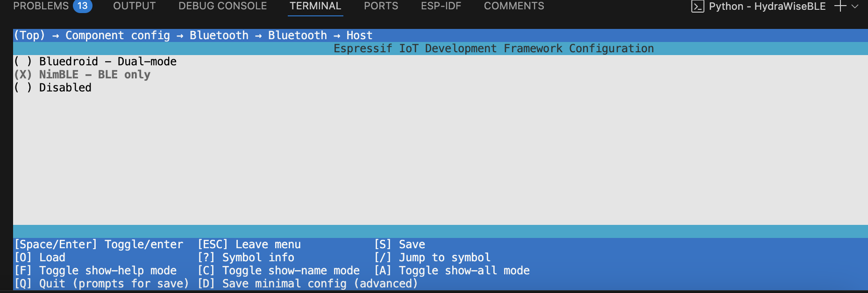868x293 pixels.
Task: Click Host in the menuconfig breadcrumb
Action: click(x=359, y=35)
